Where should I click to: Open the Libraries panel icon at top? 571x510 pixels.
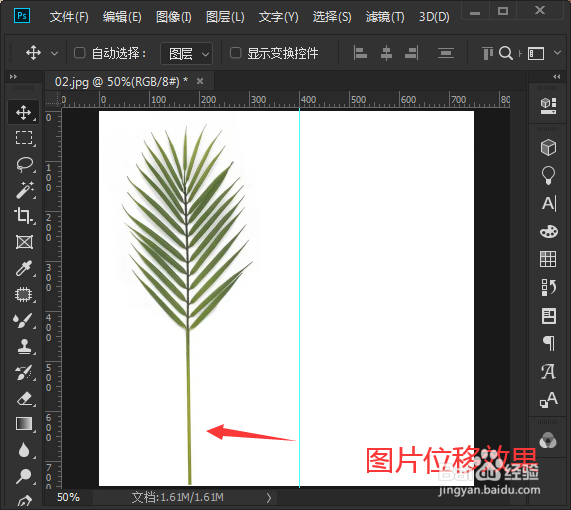point(548,106)
